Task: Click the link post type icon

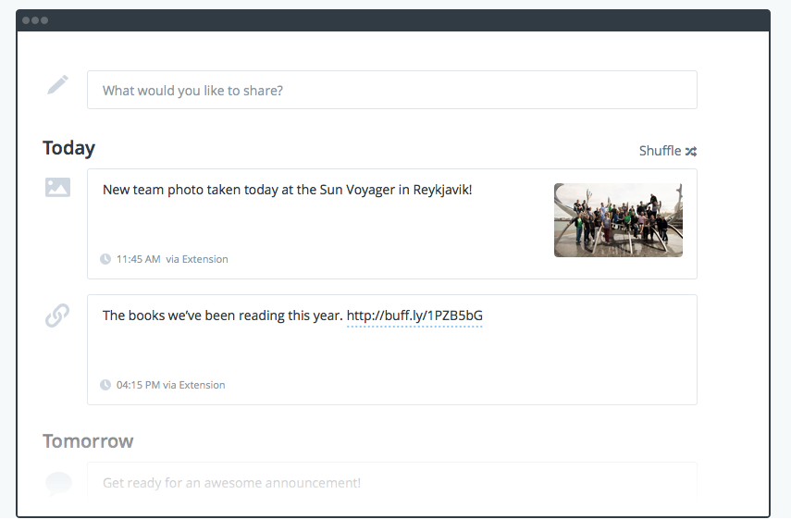Action: [57, 315]
